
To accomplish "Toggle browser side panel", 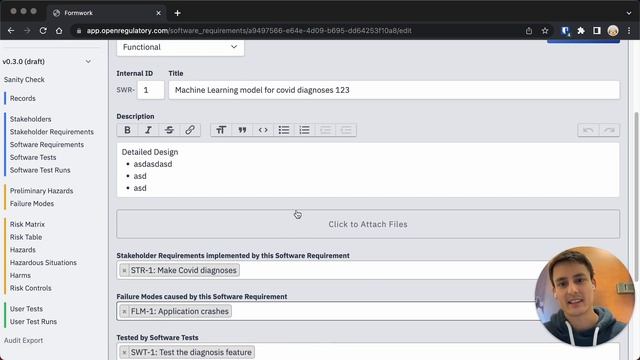I will tap(597, 31).
